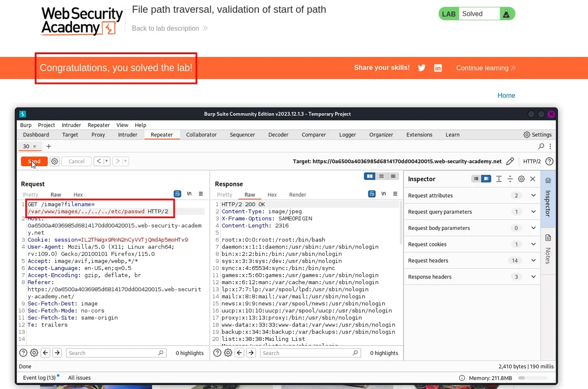
Task: Open Burp Settings button
Action: [x=537, y=135]
